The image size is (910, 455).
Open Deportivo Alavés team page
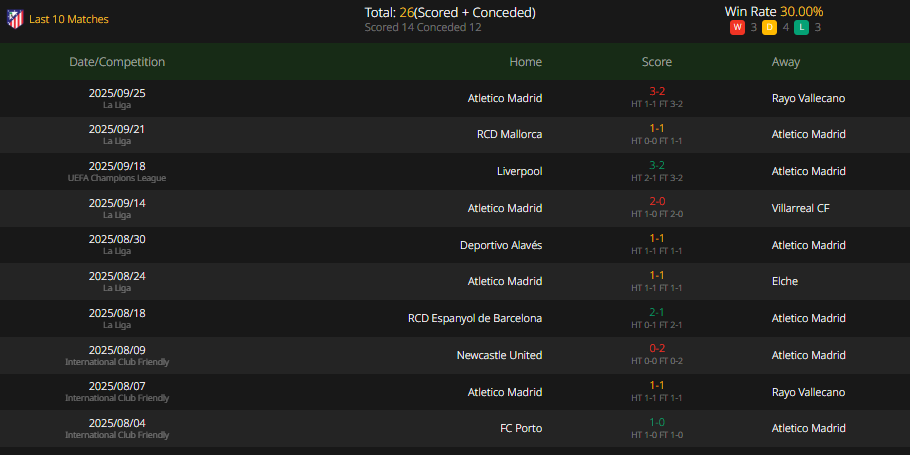[x=501, y=245]
